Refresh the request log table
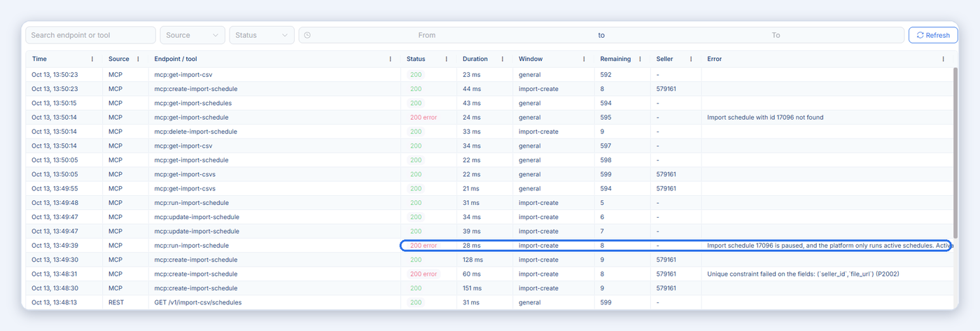The width and height of the screenshot is (980, 331). point(933,35)
